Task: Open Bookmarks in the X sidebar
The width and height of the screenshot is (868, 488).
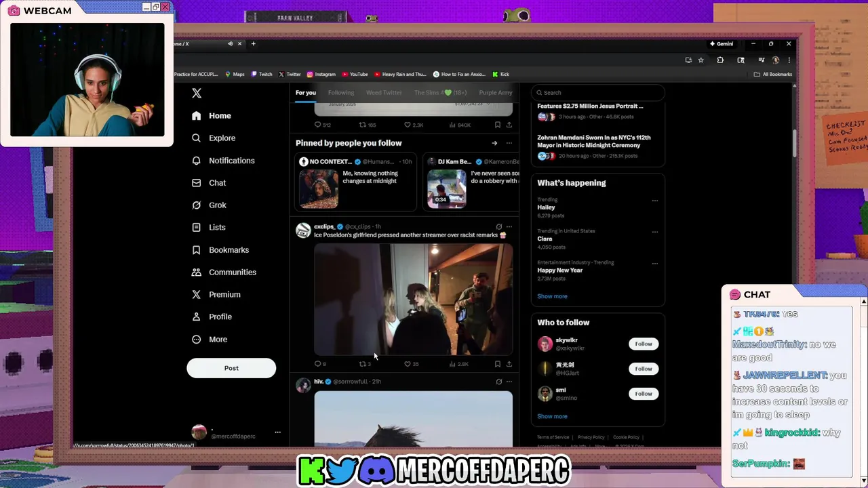Action: (220, 250)
